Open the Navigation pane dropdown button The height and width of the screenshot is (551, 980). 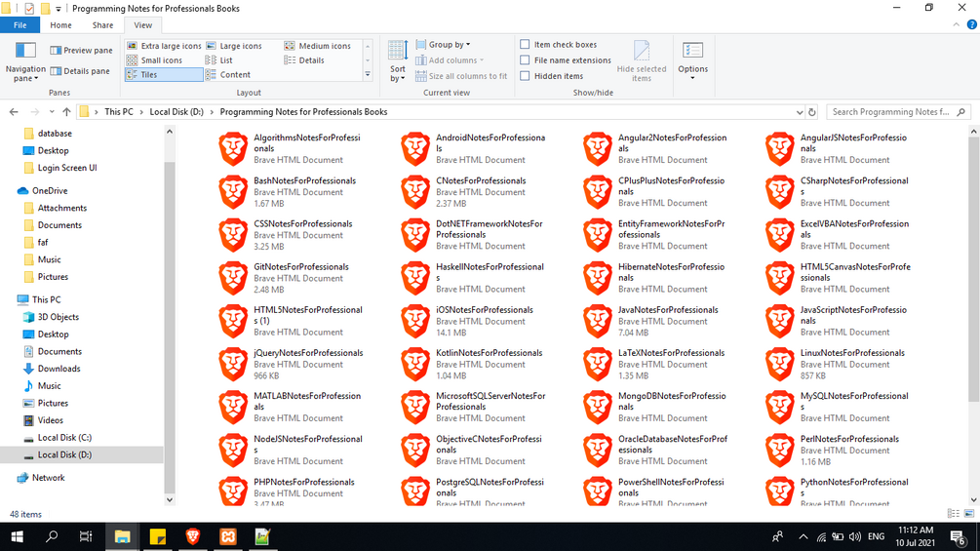25,61
